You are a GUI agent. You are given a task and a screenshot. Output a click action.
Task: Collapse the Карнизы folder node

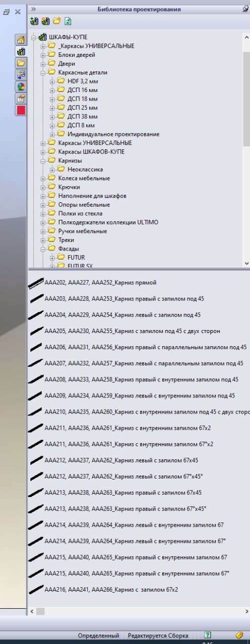(43, 160)
